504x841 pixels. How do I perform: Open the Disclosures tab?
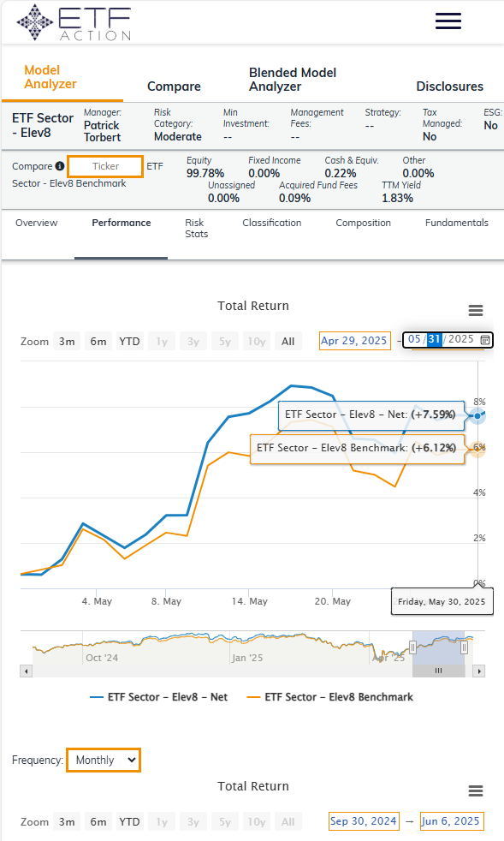[x=449, y=86]
